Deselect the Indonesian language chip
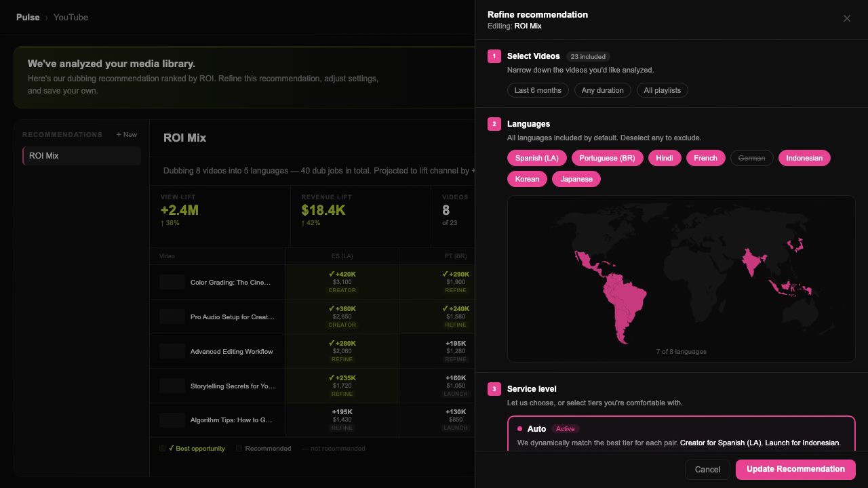The image size is (868, 488). (x=804, y=158)
